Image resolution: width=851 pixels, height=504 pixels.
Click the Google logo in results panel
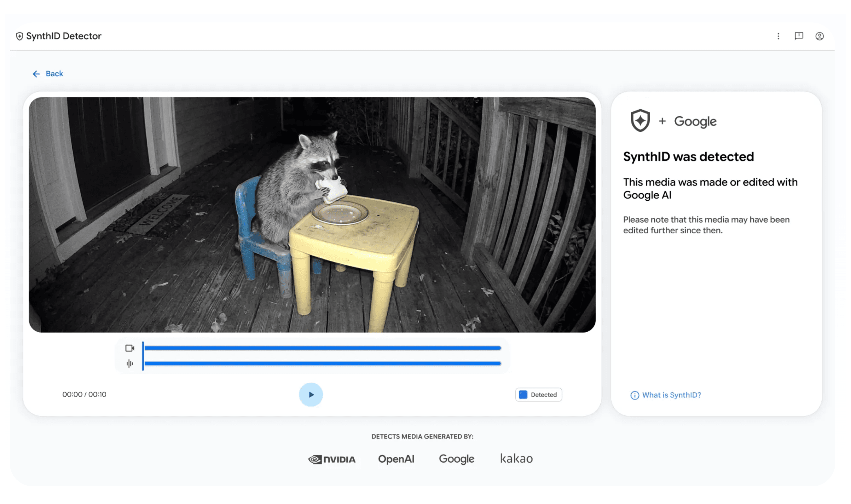(695, 122)
